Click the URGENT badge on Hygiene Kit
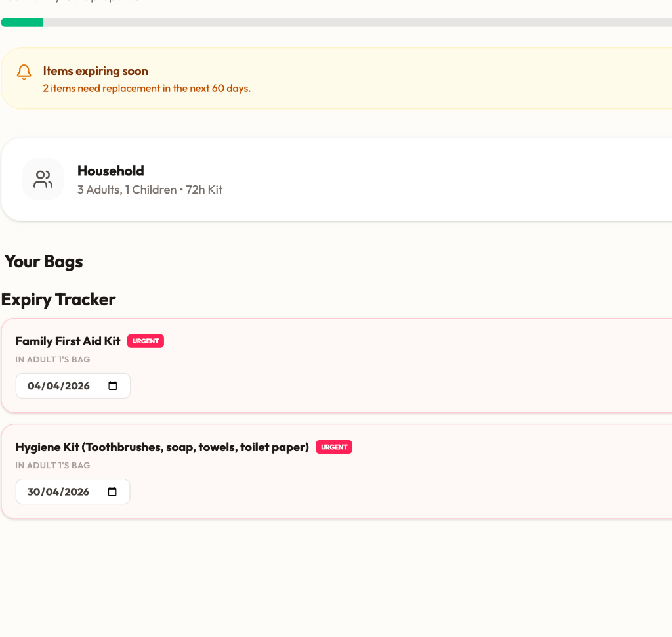The height and width of the screenshot is (637, 672). tap(334, 447)
